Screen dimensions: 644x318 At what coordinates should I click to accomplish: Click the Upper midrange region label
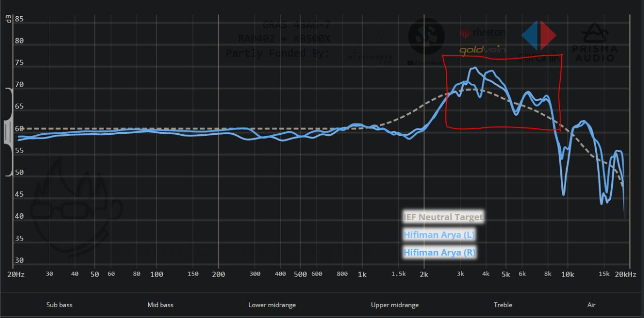(394, 305)
